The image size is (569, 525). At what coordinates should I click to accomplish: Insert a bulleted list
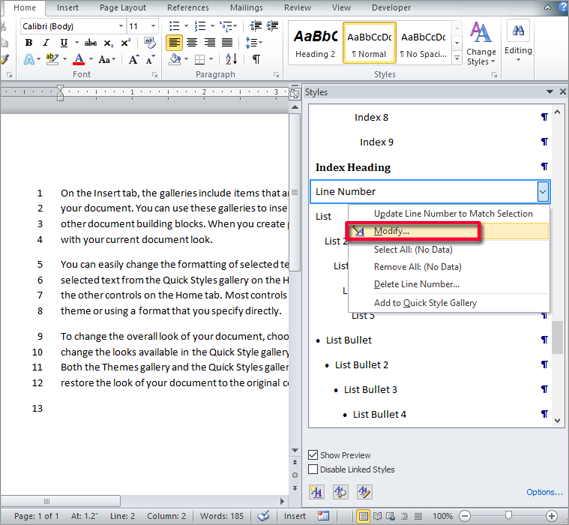(175, 26)
